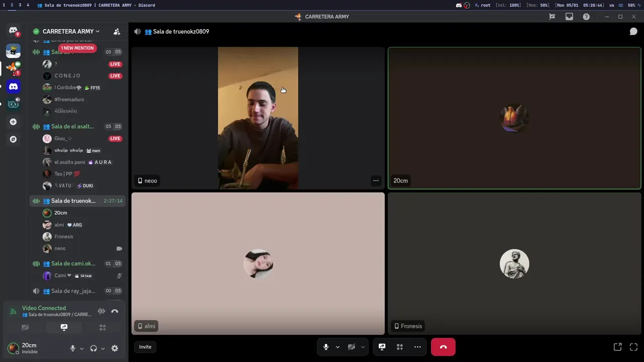Expand CARRETERA ARMY server menu

pyautogui.click(x=71, y=31)
